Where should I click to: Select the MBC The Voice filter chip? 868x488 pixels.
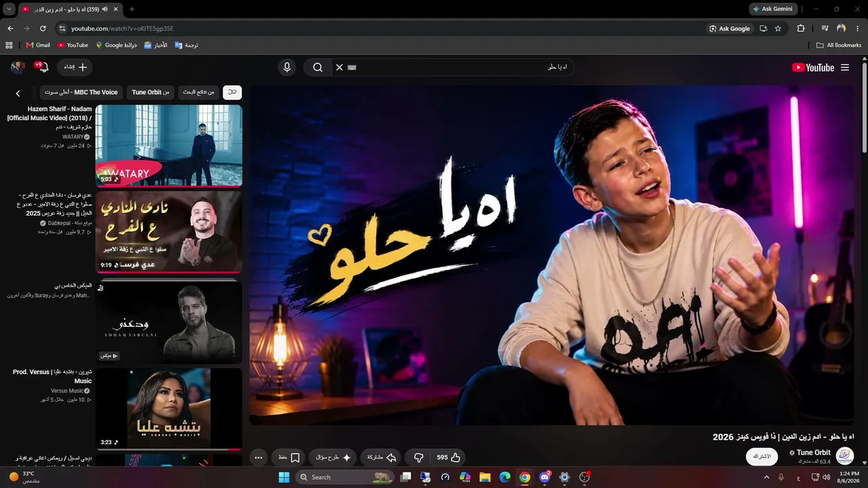pyautogui.click(x=81, y=92)
